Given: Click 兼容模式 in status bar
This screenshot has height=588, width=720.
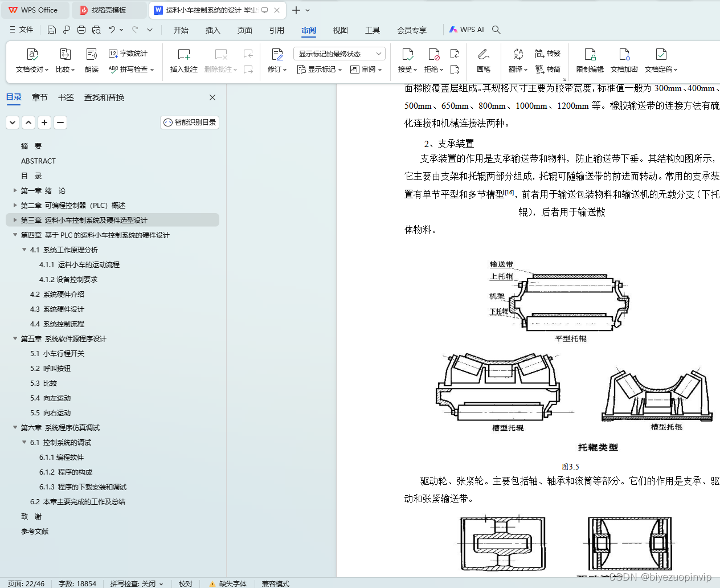Looking at the screenshot, I should (276, 583).
